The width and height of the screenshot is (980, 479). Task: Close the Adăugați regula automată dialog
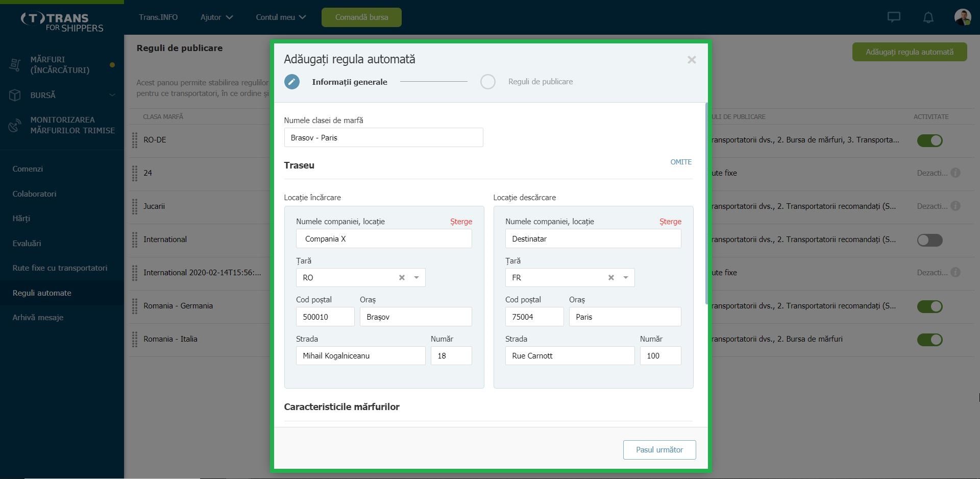point(692,60)
